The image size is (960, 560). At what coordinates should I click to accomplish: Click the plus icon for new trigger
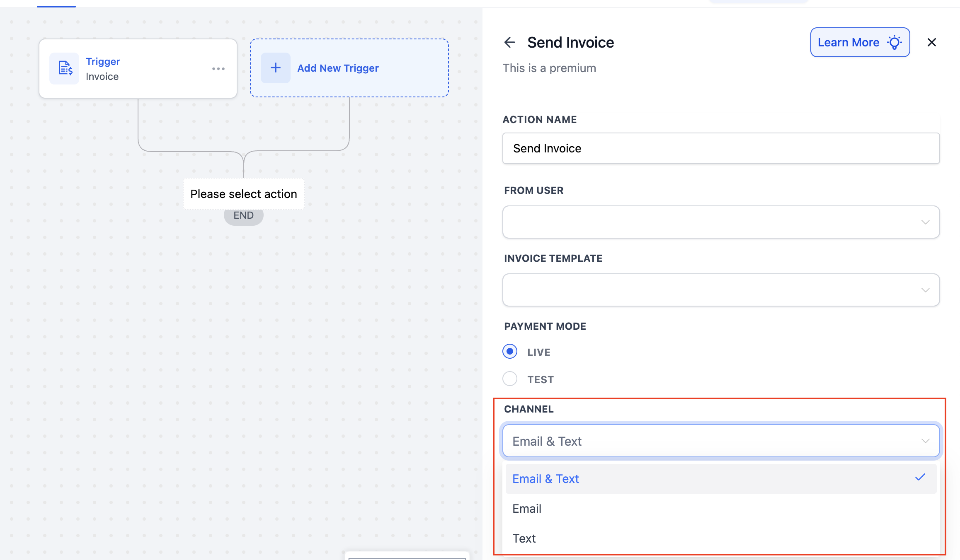click(x=275, y=68)
